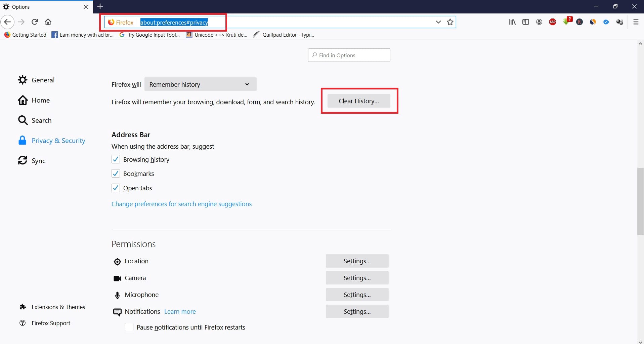Screen dimensions: 644x344
Task: Click the Microphone icon under Permissions
Action: pyautogui.click(x=117, y=295)
